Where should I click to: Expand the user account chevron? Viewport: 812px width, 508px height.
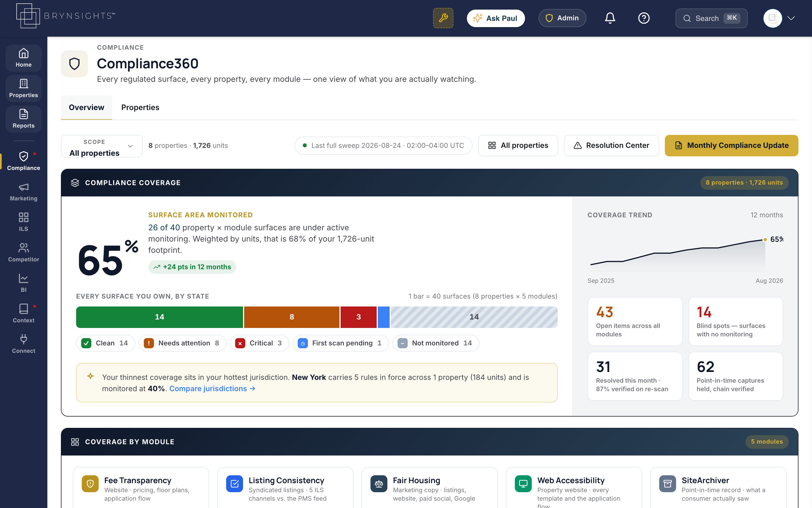(791, 18)
